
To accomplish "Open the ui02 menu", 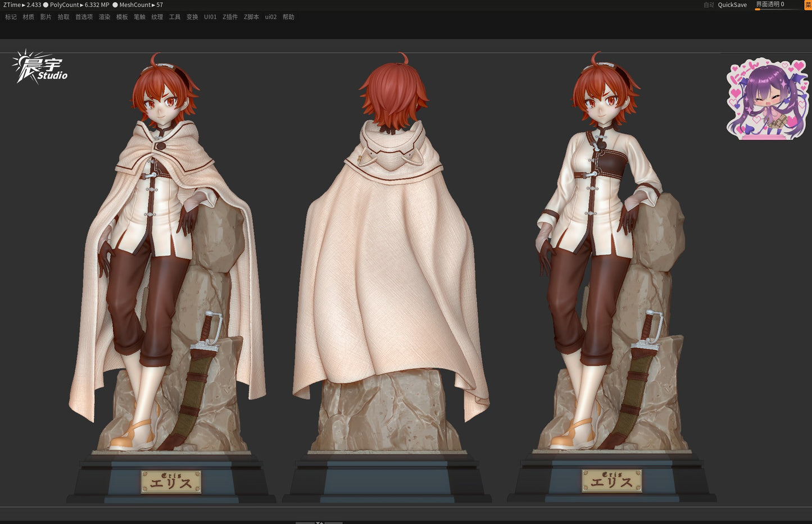I will [271, 17].
